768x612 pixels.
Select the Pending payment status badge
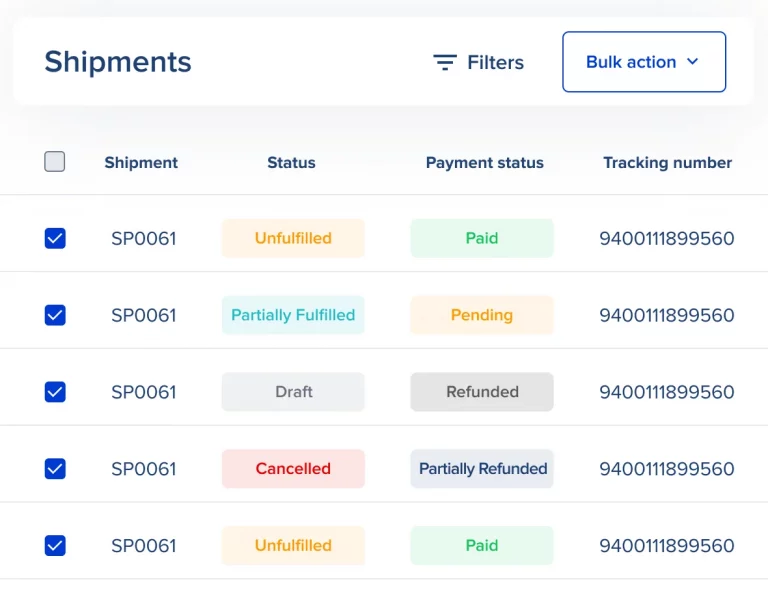tap(481, 315)
